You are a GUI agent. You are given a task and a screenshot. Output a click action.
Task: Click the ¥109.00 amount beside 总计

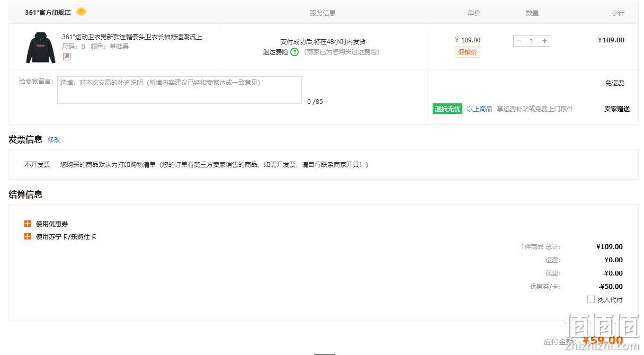coord(610,247)
